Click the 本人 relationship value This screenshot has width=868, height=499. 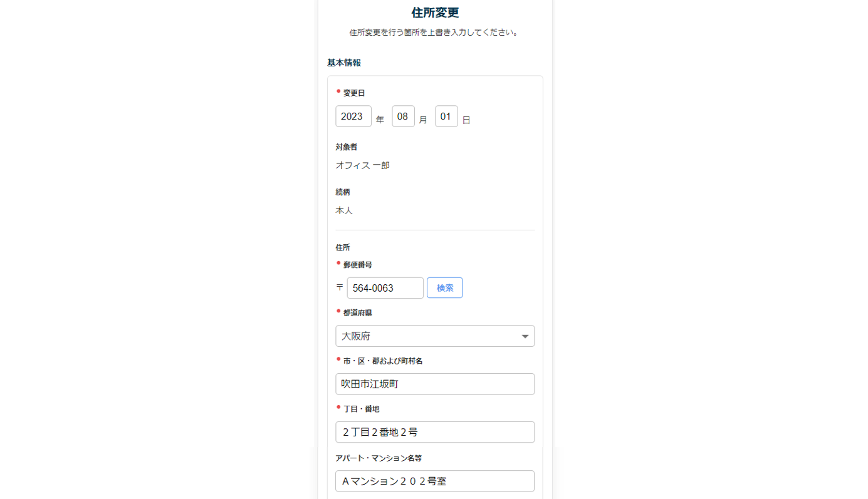coord(344,210)
